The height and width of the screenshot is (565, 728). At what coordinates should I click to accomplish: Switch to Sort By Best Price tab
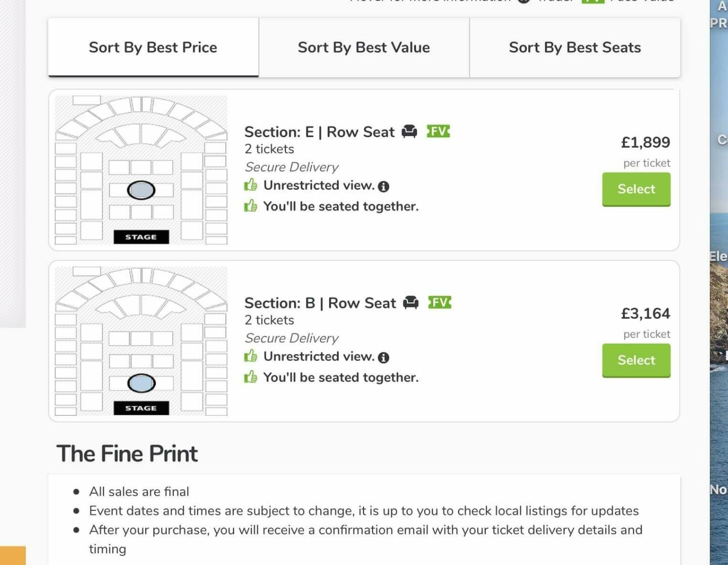pyautogui.click(x=153, y=48)
